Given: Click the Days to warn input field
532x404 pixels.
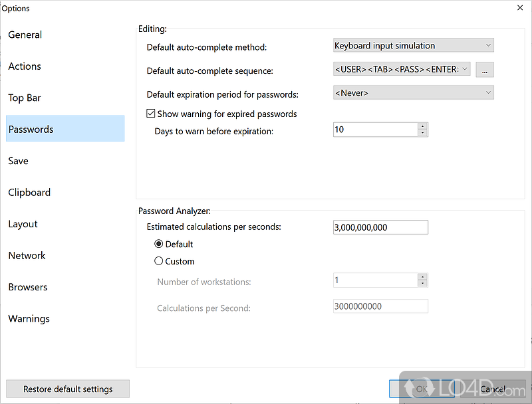Looking at the screenshot, I should click(x=375, y=130).
